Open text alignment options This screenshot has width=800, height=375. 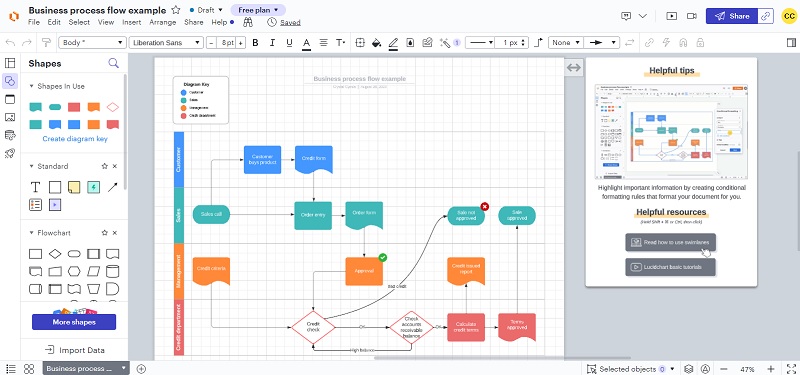point(323,43)
